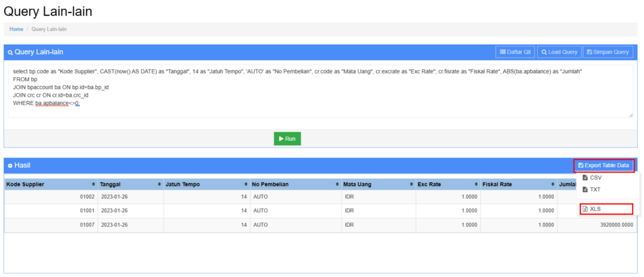Click Simpan Query button
This screenshot has width=644, height=277.
pyautogui.click(x=608, y=52)
